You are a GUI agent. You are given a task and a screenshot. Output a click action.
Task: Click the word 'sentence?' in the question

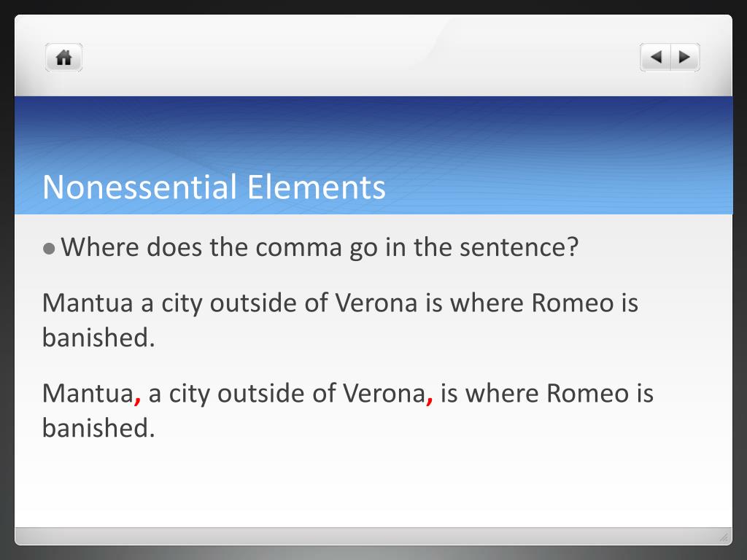pyautogui.click(x=519, y=248)
